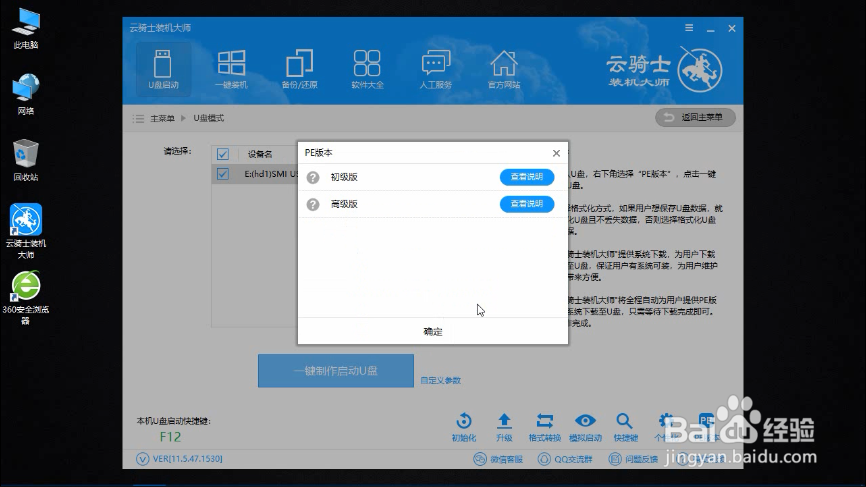Click the F12 hotkey text
This screenshot has width=866, height=487.
click(170, 437)
